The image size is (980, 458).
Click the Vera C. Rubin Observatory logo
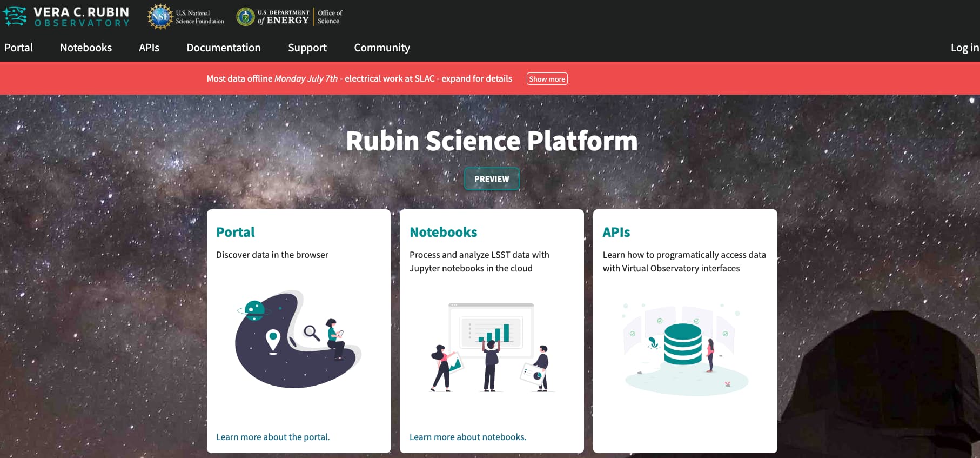[66, 17]
